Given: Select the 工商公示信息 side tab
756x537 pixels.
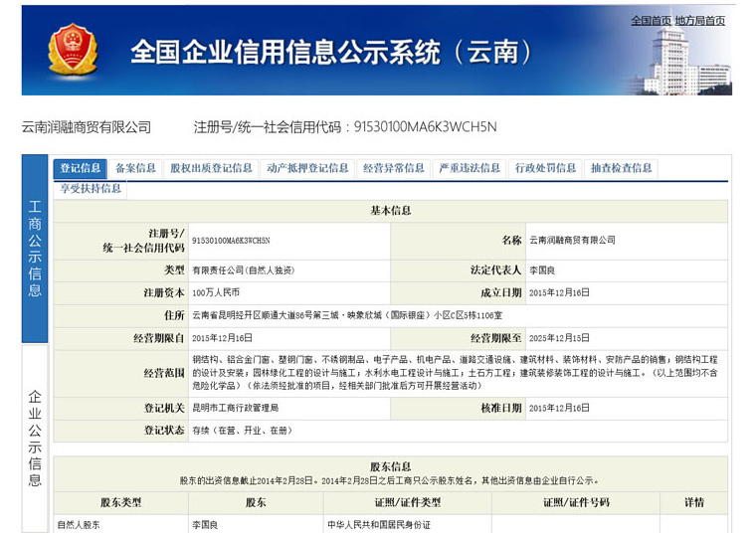Looking at the screenshot, I should click(x=35, y=249).
